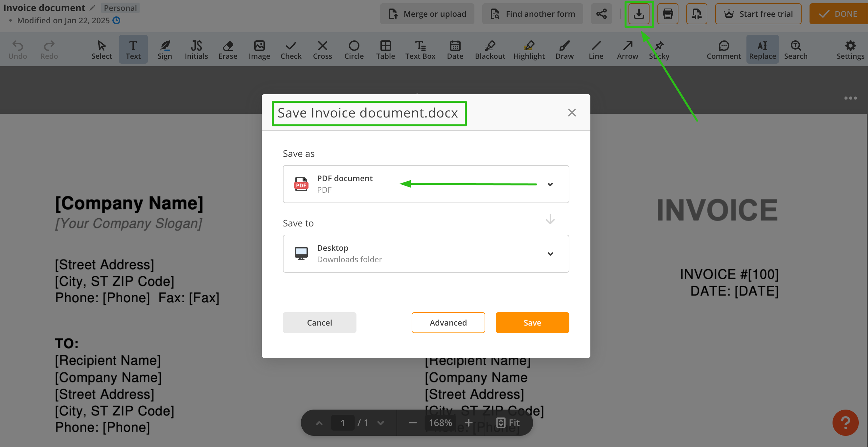Screen dimensions: 868x447
Task: Expand the Desktop save location dropdown
Action: click(550, 254)
